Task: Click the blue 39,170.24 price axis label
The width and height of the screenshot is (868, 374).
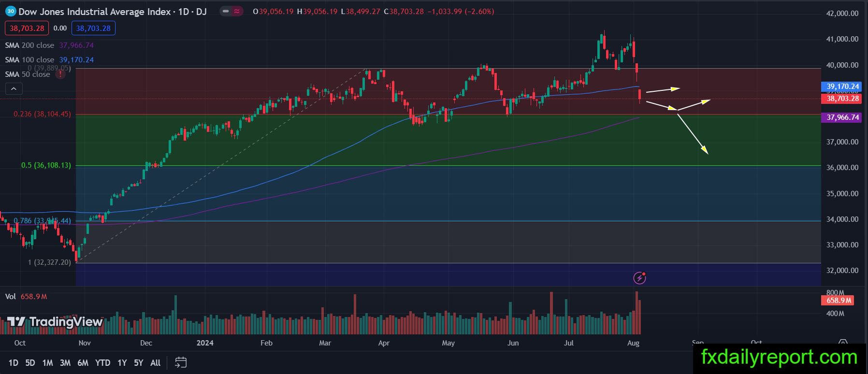Action: 841,86
